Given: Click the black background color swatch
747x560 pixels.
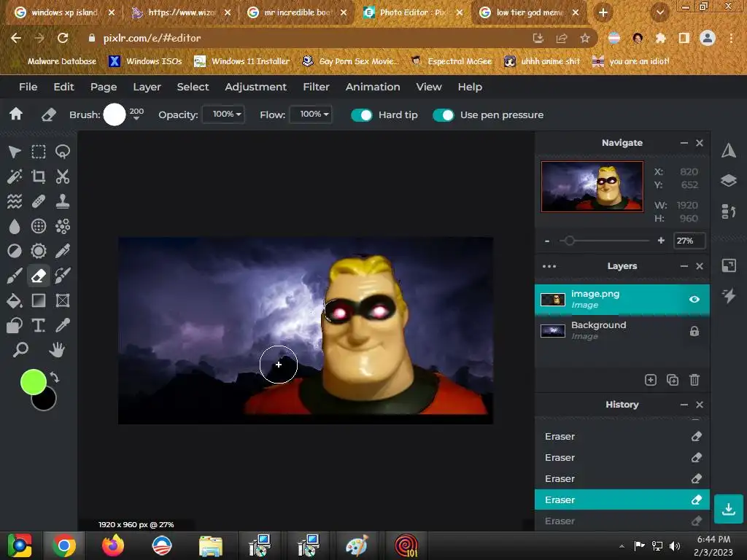Looking at the screenshot, I should point(47,402).
